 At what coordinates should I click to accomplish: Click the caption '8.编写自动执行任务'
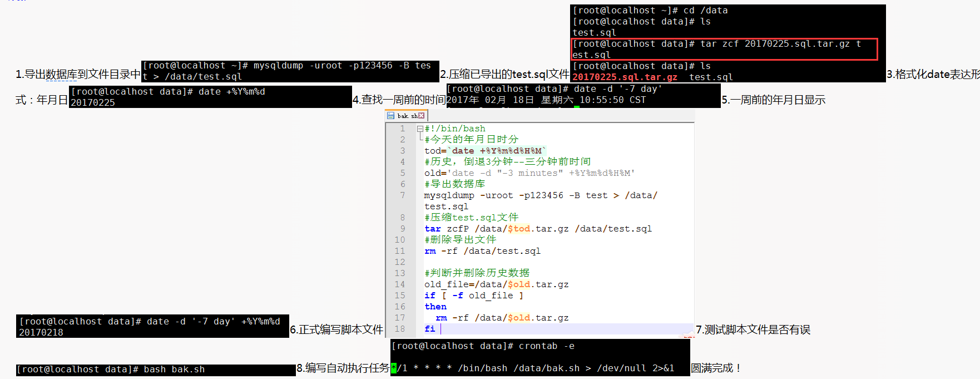(343, 368)
